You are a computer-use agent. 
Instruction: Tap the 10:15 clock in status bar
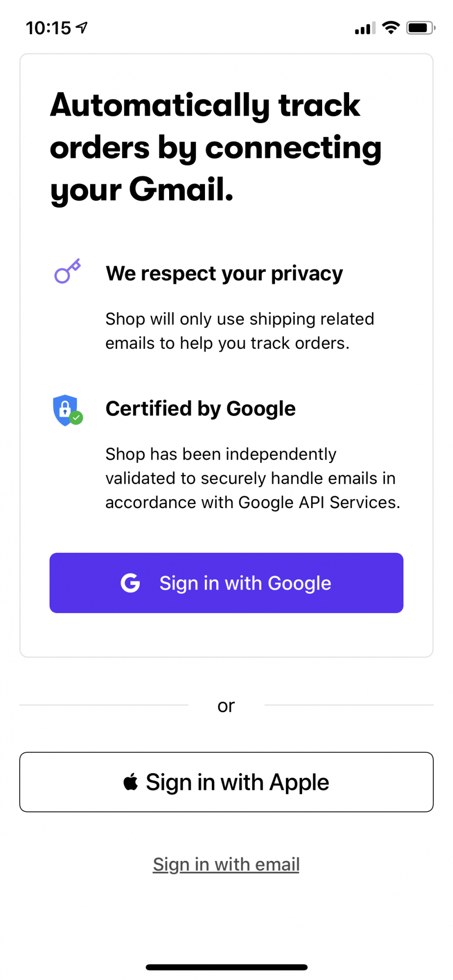pos(49,28)
